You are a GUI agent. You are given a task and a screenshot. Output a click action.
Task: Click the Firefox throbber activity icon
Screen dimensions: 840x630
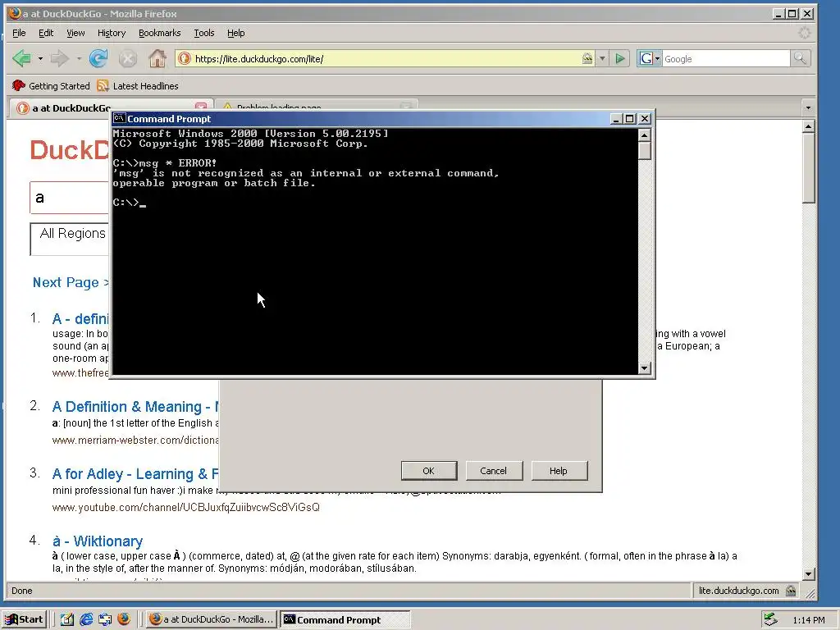pos(804,33)
